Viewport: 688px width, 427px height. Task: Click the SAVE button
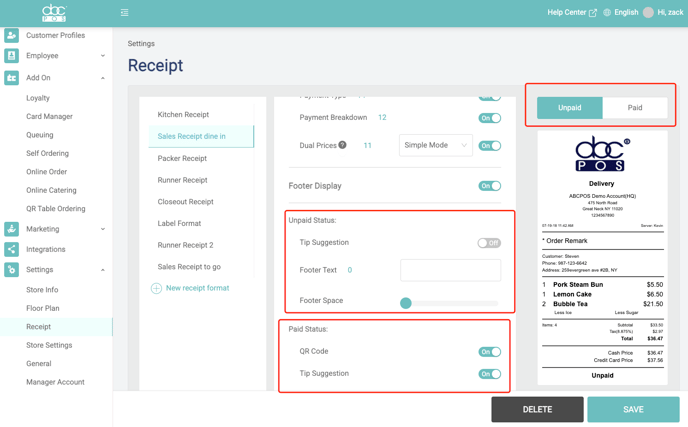pyautogui.click(x=633, y=409)
